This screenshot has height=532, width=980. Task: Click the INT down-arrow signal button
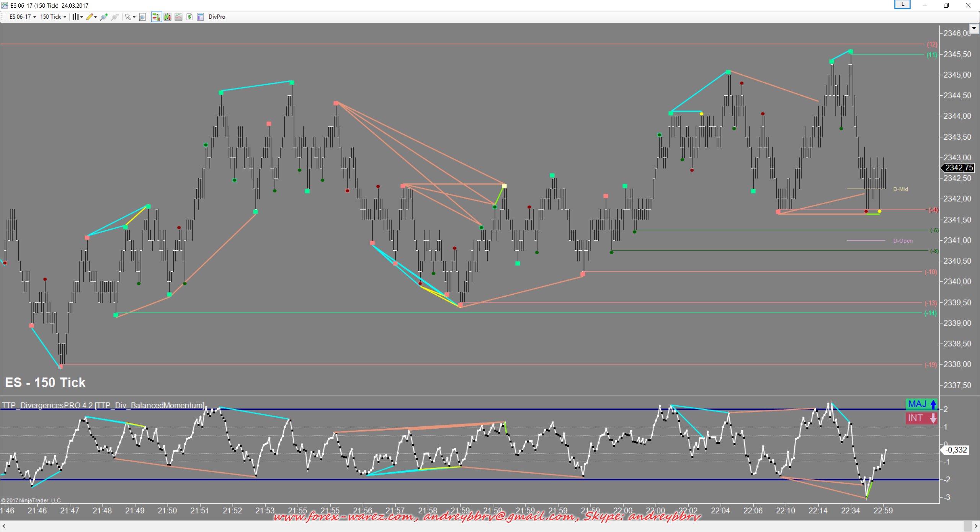(922, 418)
